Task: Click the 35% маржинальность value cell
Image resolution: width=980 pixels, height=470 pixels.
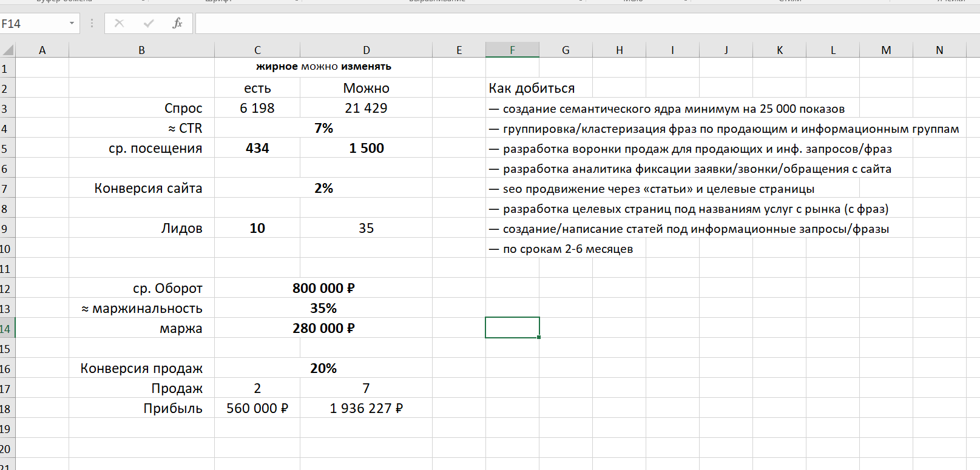Action: point(323,308)
